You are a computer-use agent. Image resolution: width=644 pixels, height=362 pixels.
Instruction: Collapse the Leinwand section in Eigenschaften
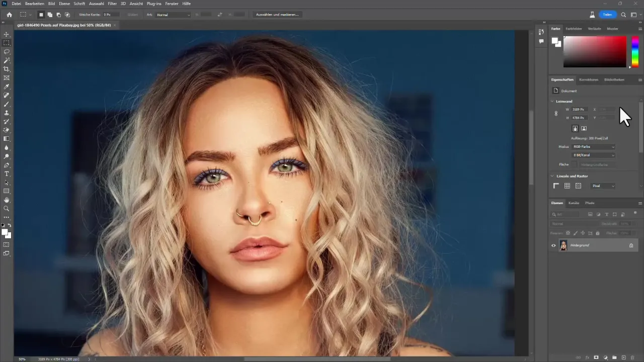tap(552, 101)
